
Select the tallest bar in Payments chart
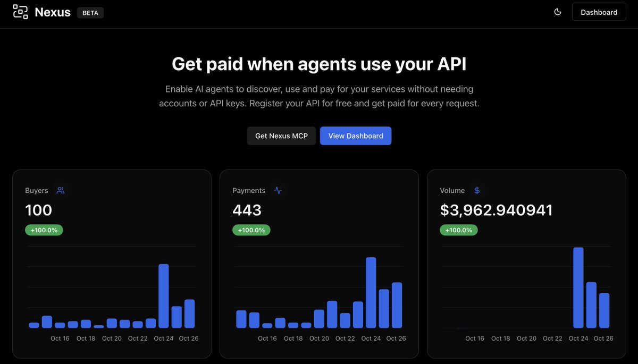tap(371, 293)
